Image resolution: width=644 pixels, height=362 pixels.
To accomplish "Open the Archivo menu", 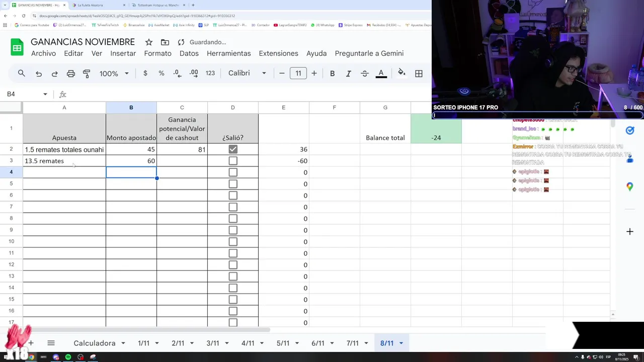I will [x=43, y=53].
